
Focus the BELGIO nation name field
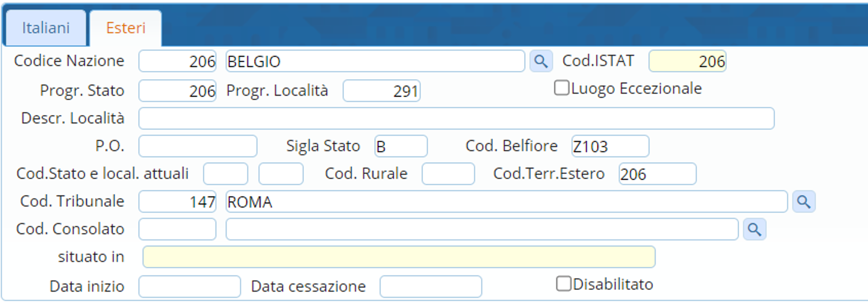click(x=375, y=61)
